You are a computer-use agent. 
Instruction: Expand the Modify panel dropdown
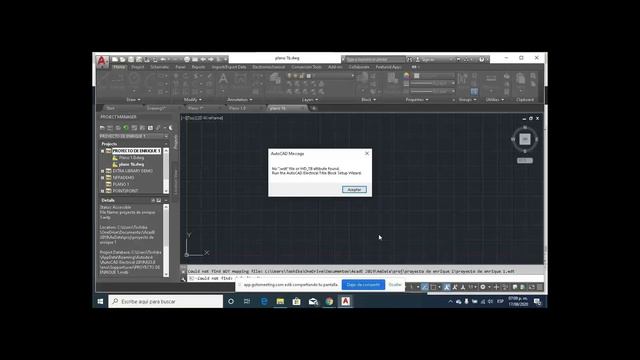pyautogui.click(x=192, y=100)
